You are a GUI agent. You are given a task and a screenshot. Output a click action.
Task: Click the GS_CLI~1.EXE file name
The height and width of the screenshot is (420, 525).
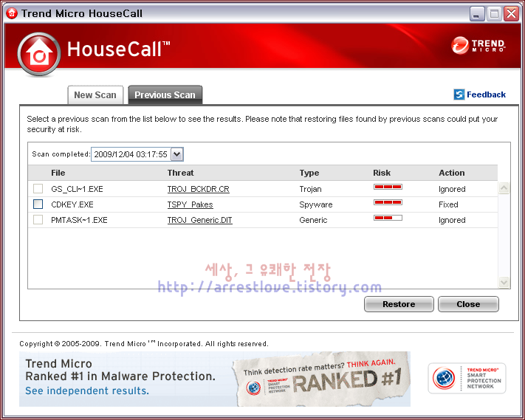77,189
